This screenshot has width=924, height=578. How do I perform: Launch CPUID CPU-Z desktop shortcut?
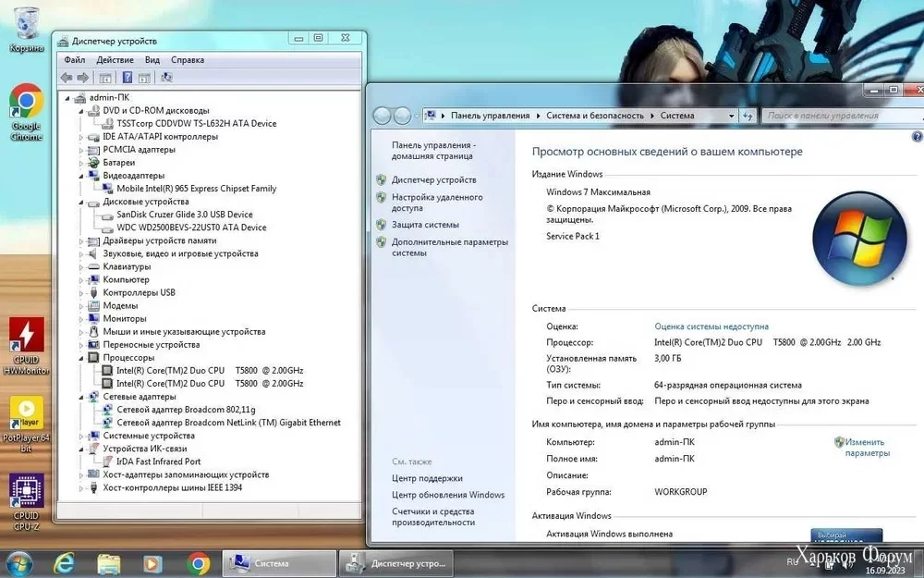click(x=26, y=502)
